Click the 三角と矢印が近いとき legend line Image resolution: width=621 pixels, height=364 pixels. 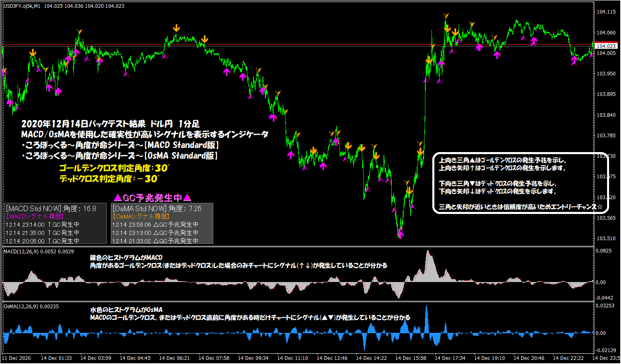pyautogui.click(x=521, y=207)
